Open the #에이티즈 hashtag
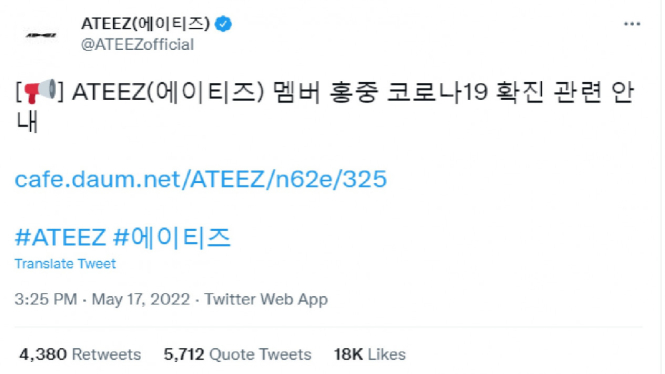 click(x=172, y=237)
